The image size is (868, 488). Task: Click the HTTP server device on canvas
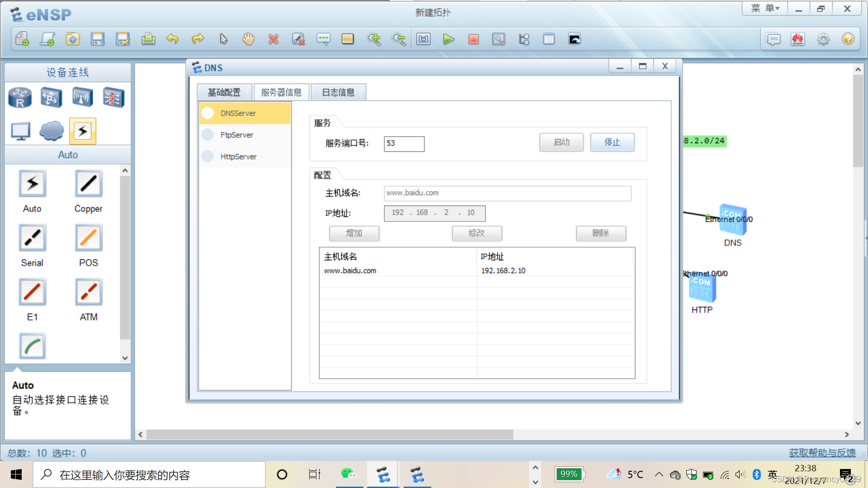702,289
